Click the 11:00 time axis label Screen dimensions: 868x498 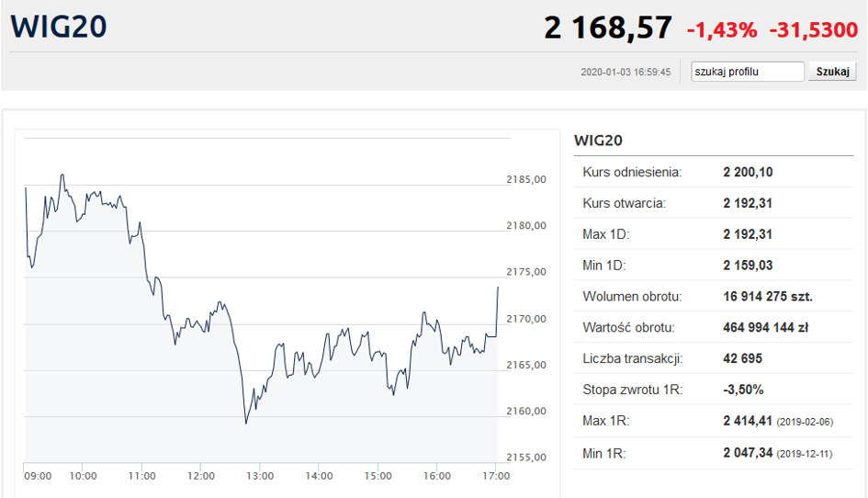point(141,476)
